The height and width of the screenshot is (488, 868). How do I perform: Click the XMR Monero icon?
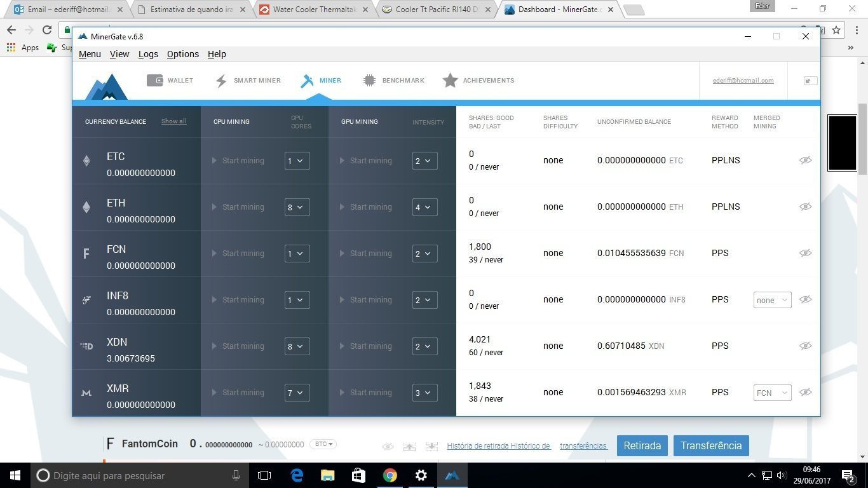[x=86, y=393]
